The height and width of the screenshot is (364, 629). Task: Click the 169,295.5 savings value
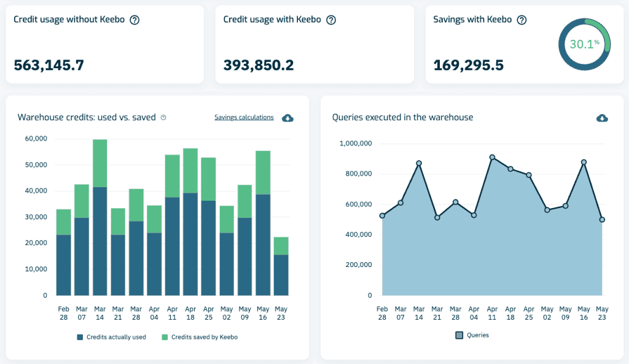(469, 65)
